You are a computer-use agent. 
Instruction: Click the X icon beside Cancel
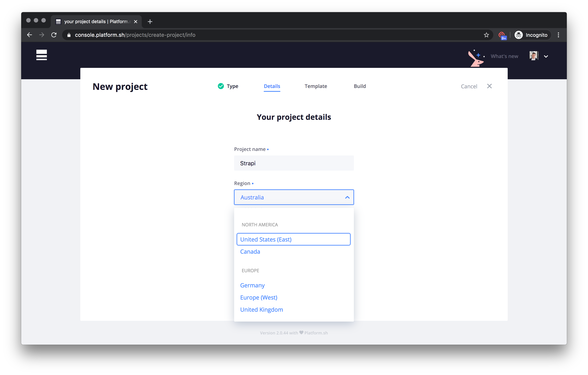(489, 86)
